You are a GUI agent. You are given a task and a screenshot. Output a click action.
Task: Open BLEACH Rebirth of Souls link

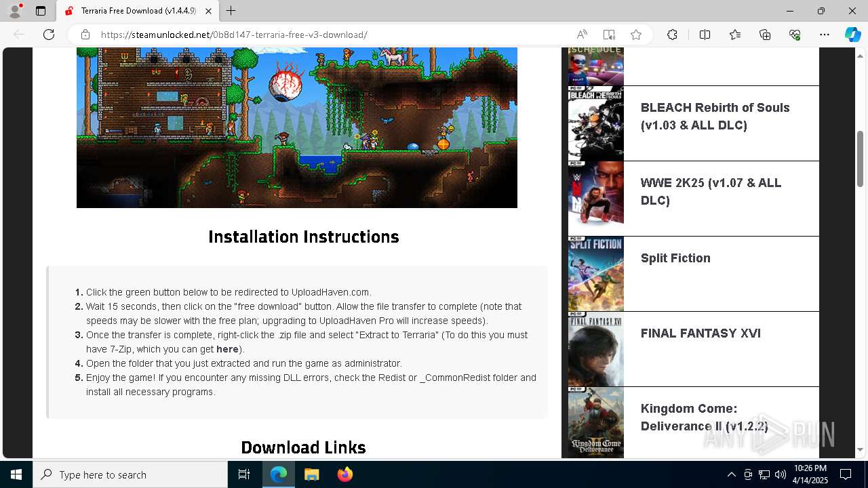click(x=715, y=117)
